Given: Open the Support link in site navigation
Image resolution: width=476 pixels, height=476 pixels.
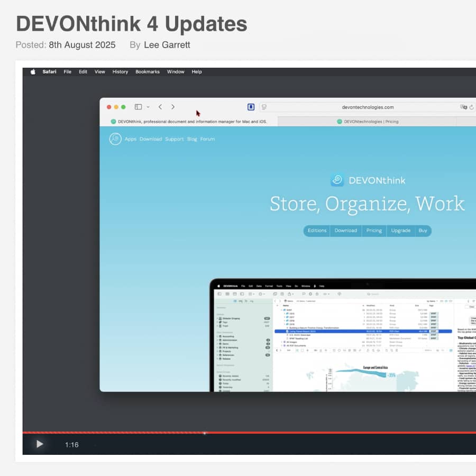Looking at the screenshot, I should tap(174, 139).
